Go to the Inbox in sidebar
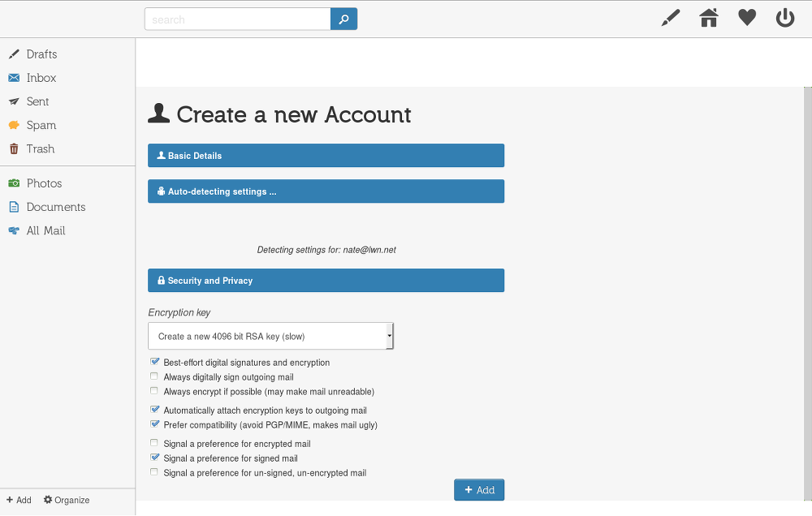812x516 pixels. pos(41,78)
